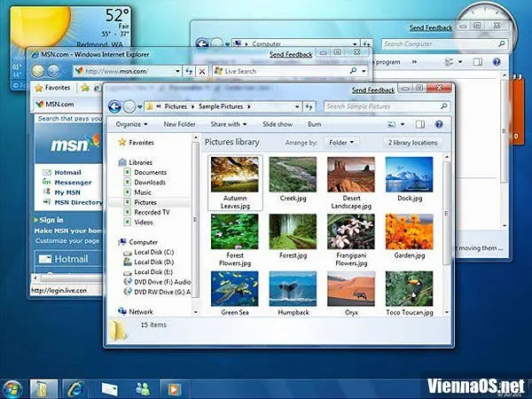This screenshot has width=532, height=399.
Task: Click the Help question mark icon
Action: click(441, 124)
